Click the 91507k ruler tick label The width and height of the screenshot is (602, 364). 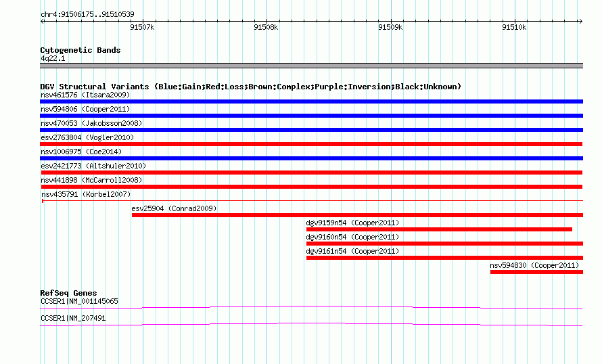click(142, 27)
